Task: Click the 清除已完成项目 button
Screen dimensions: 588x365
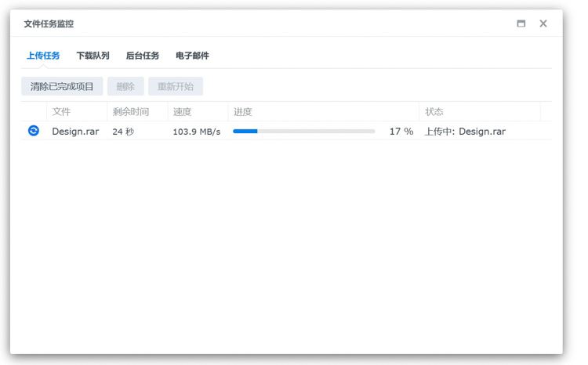Action: 62,86
